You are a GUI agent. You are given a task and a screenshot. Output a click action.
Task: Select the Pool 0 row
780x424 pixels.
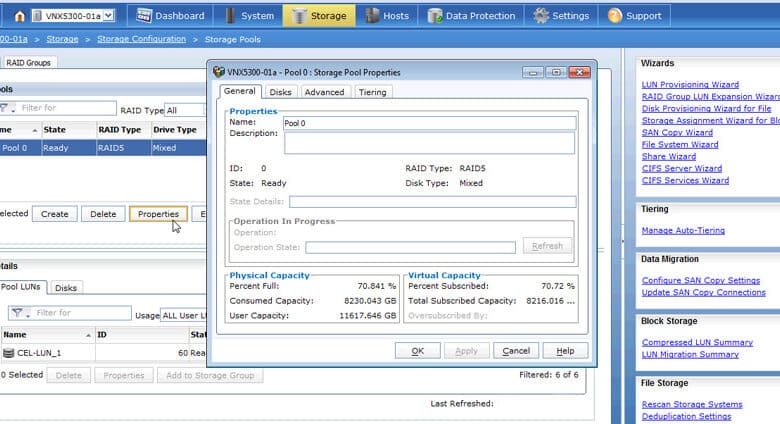click(103, 148)
